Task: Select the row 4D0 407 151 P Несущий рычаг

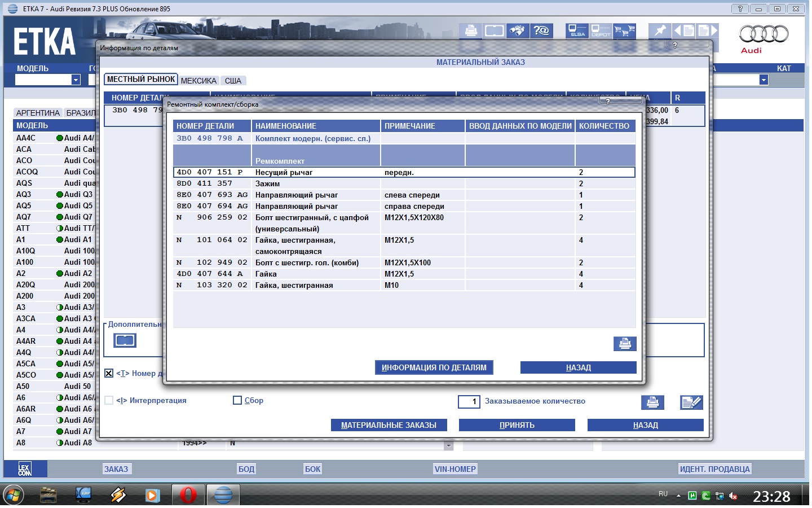Action: [404, 172]
